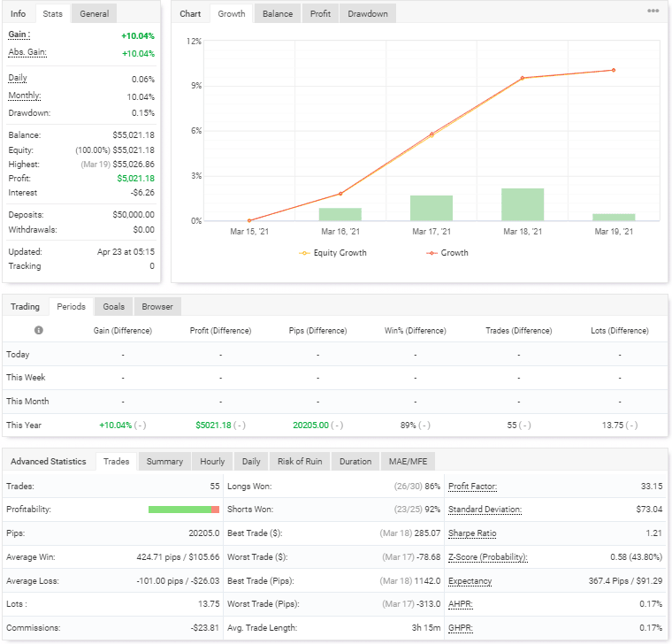Select the MAE/MFE tab
Viewport: 672px width, 644px height.
(x=408, y=462)
